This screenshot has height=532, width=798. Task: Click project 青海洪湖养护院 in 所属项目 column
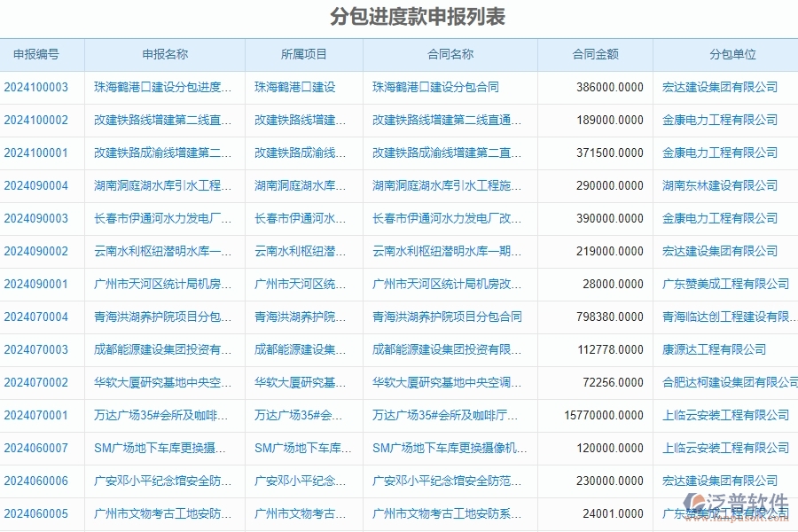pos(301,317)
